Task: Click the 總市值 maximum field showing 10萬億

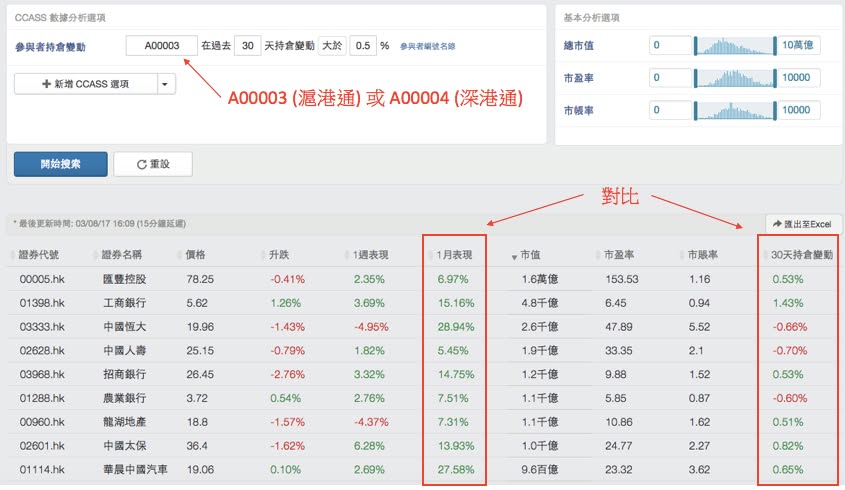Action: click(798, 45)
